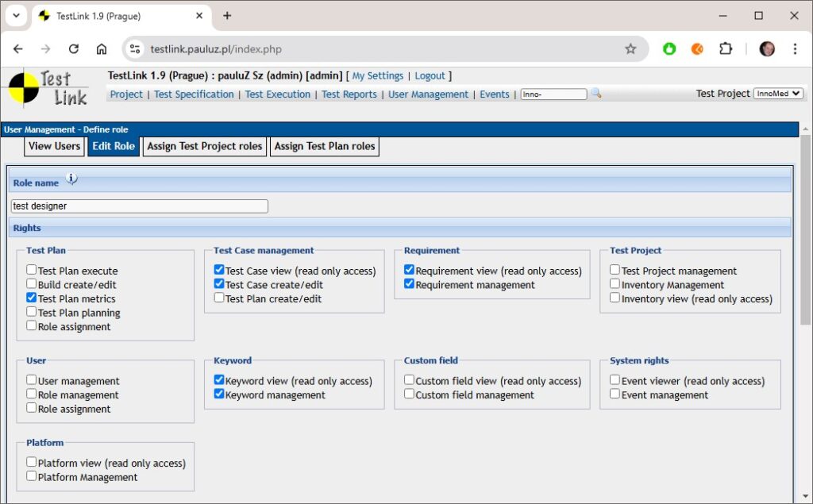Open the Test Project InnoMed dropdown
The width and height of the screenshot is (813, 504).
778,94
